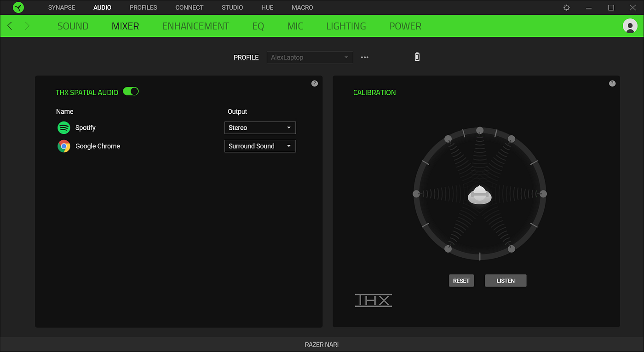Open the ENHANCEMENT tab
The image size is (644, 352).
click(x=195, y=26)
